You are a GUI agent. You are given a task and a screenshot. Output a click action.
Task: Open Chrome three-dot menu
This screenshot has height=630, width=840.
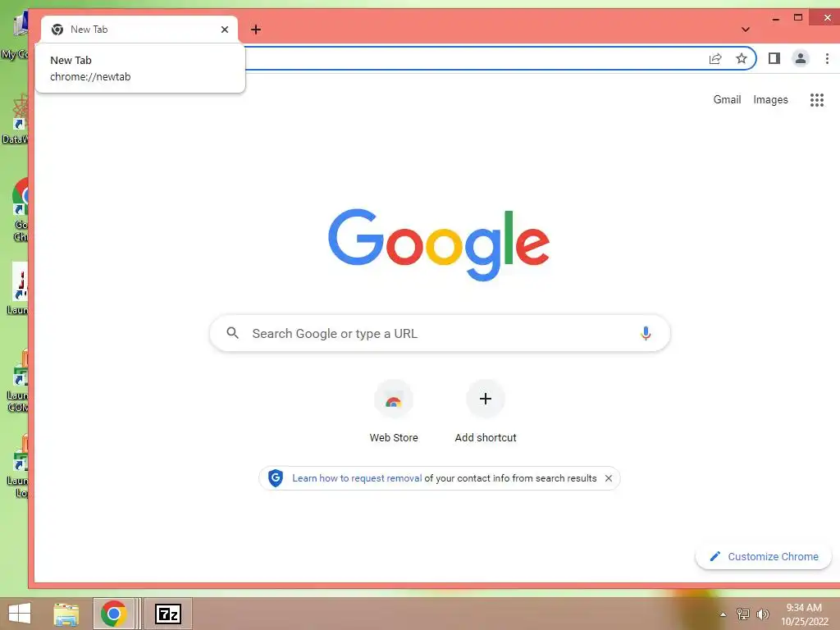tap(827, 58)
